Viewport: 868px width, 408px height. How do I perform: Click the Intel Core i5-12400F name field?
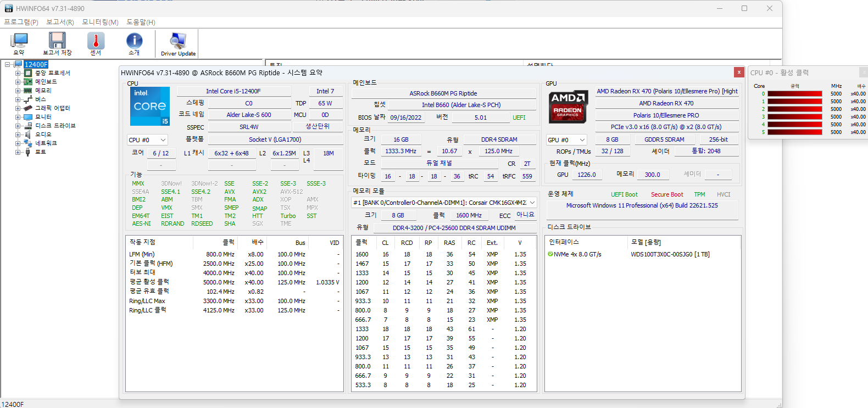233,91
